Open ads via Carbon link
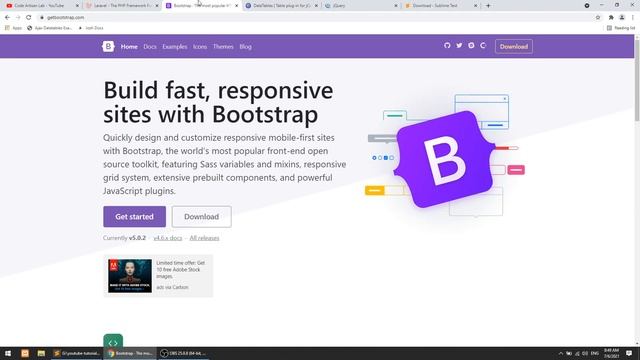The height and width of the screenshot is (360, 640). (172, 287)
